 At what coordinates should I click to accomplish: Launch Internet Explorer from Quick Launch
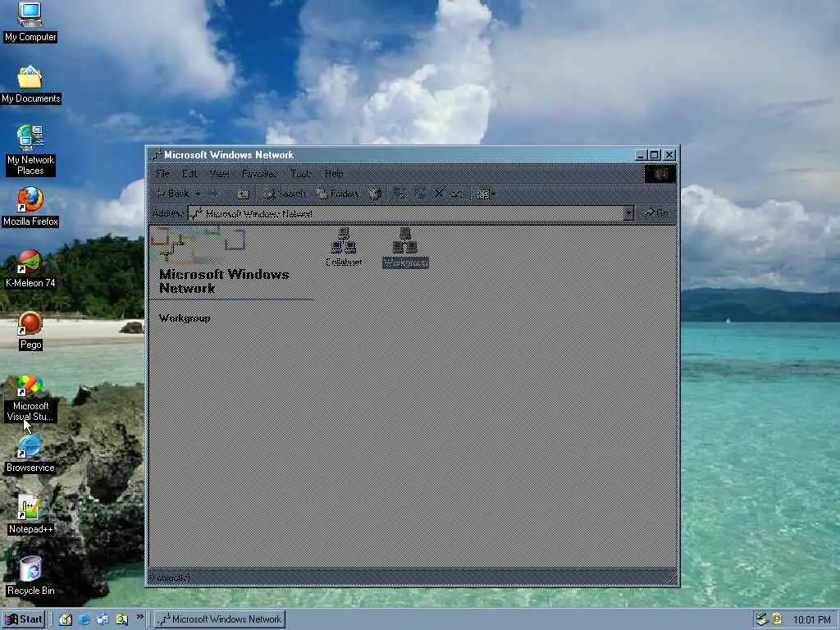[x=84, y=620]
